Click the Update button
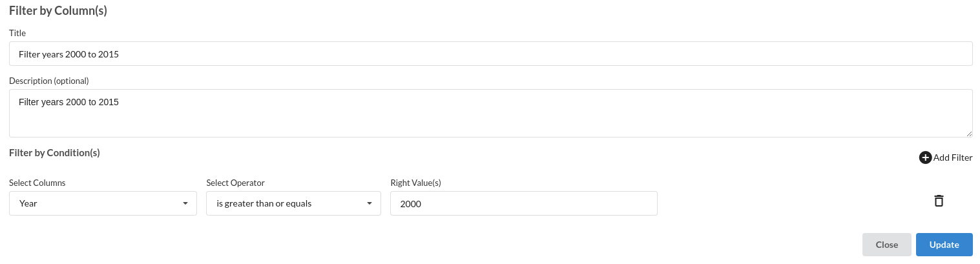980x264 pixels. point(944,245)
